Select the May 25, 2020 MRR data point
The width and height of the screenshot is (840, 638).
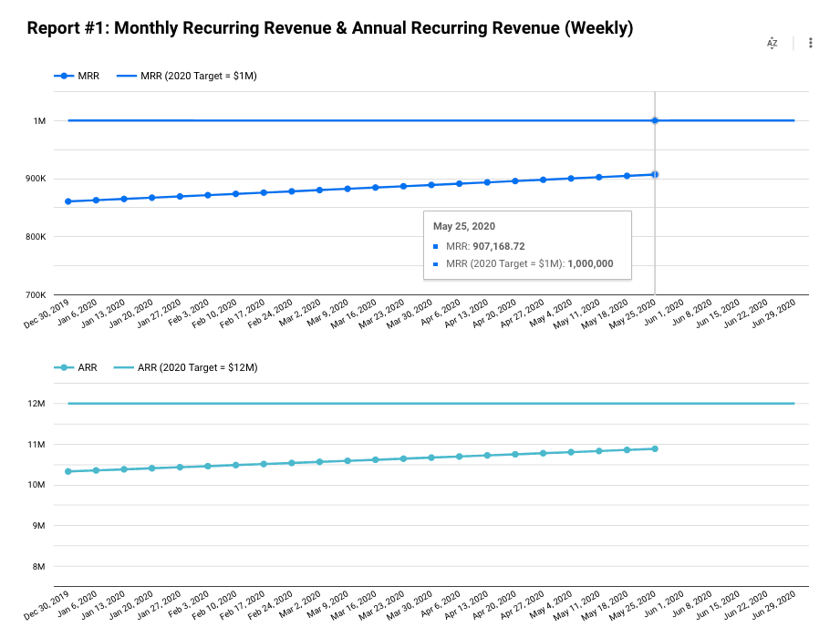pyautogui.click(x=655, y=174)
